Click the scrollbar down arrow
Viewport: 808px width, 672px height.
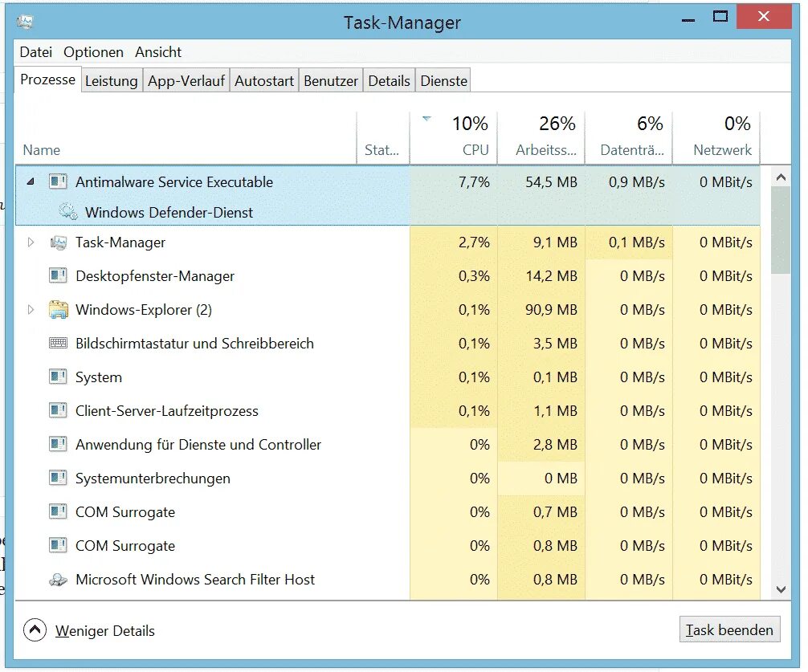[x=781, y=589]
